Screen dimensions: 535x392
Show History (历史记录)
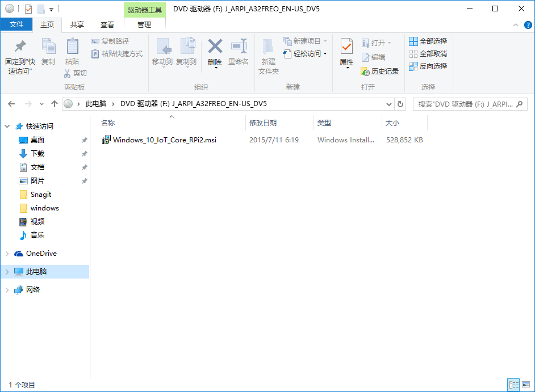pos(380,71)
